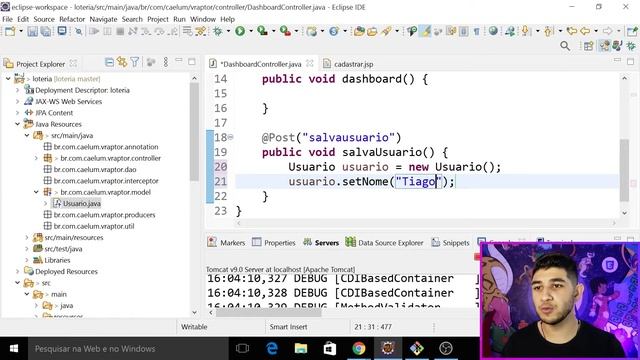Open Google Chrome from the taskbar
Viewport: 640px width, 360px height.
pyautogui.click(x=359, y=349)
